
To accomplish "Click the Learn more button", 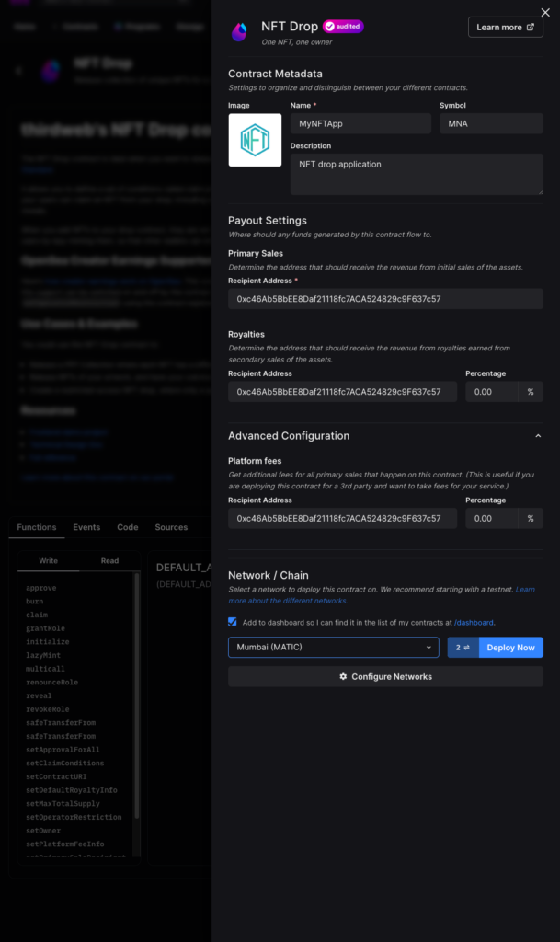I will 506,27.
